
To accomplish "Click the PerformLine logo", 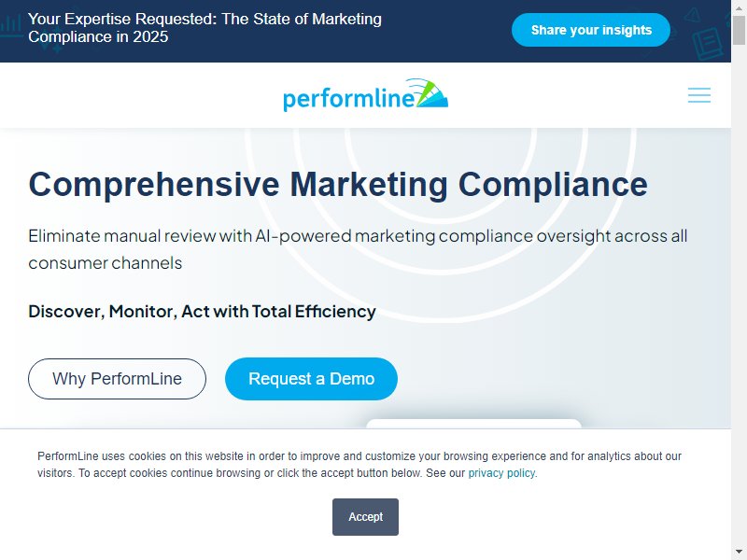I will 365,95.
